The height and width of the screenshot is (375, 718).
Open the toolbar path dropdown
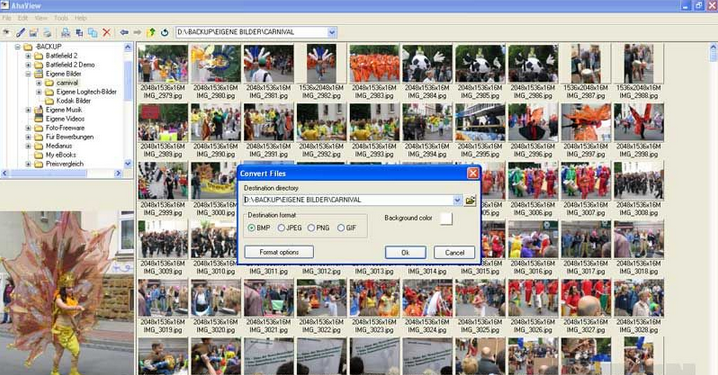pyautogui.click(x=332, y=32)
